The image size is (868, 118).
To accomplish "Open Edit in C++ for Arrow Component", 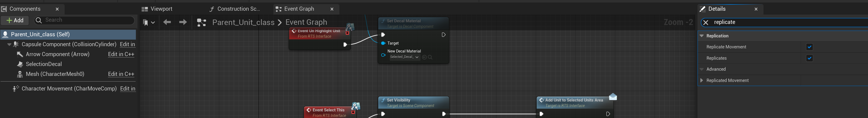I will [121, 54].
